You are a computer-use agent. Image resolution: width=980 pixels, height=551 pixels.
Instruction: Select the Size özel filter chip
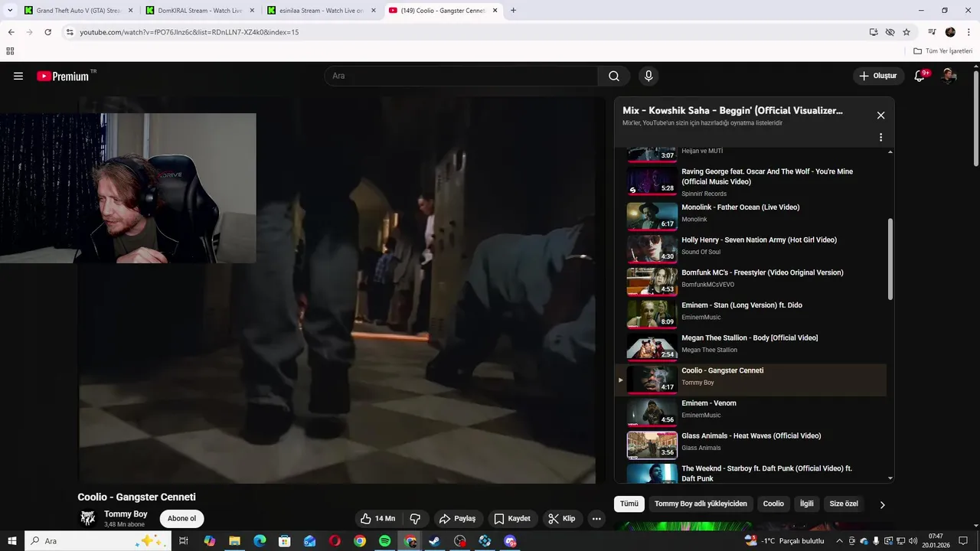(844, 504)
